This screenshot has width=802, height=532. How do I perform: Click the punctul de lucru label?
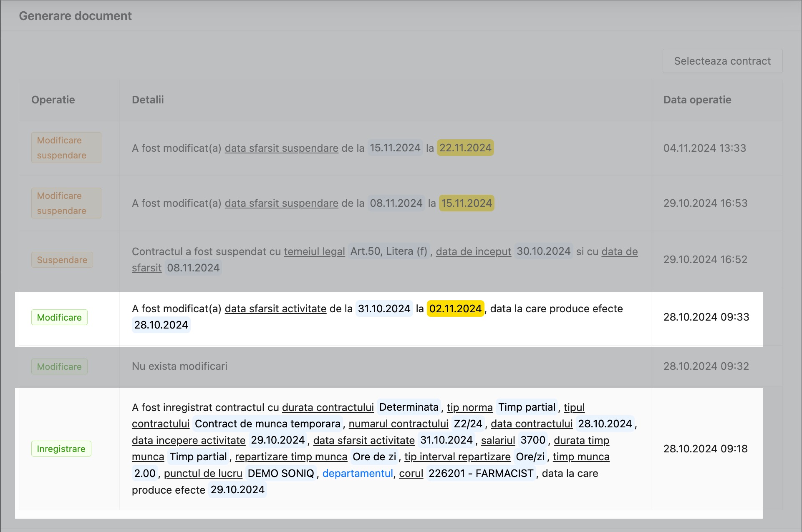[203, 473]
